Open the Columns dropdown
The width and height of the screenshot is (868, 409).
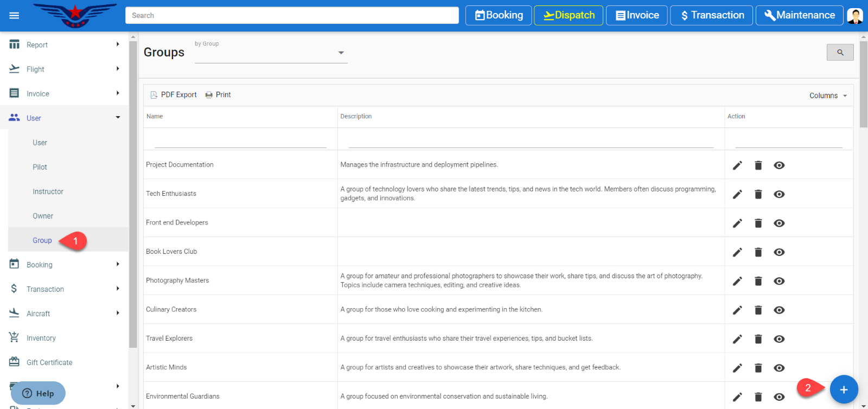pyautogui.click(x=828, y=95)
